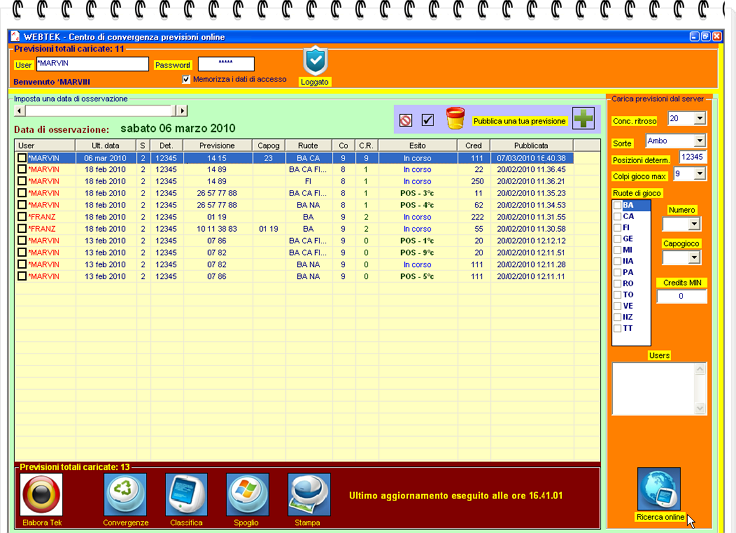Check the row published 20/02/2010 11.36.45
This screenshot has width=736, height=533.
pos(22,169)
